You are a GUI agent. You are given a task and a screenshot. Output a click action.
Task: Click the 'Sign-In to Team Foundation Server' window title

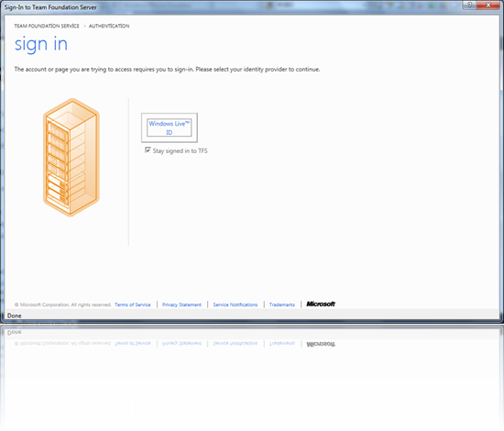coord(50,7)
